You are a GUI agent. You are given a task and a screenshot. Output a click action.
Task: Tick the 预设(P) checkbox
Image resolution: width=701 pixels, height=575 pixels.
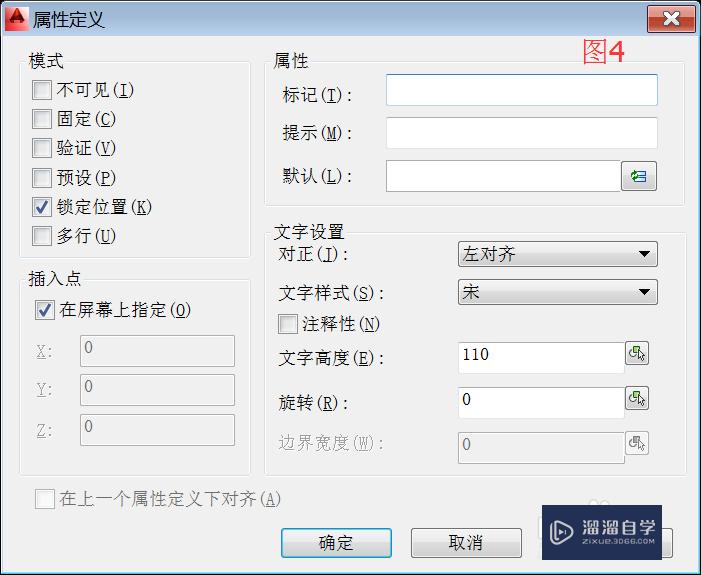tap(42, 178)
